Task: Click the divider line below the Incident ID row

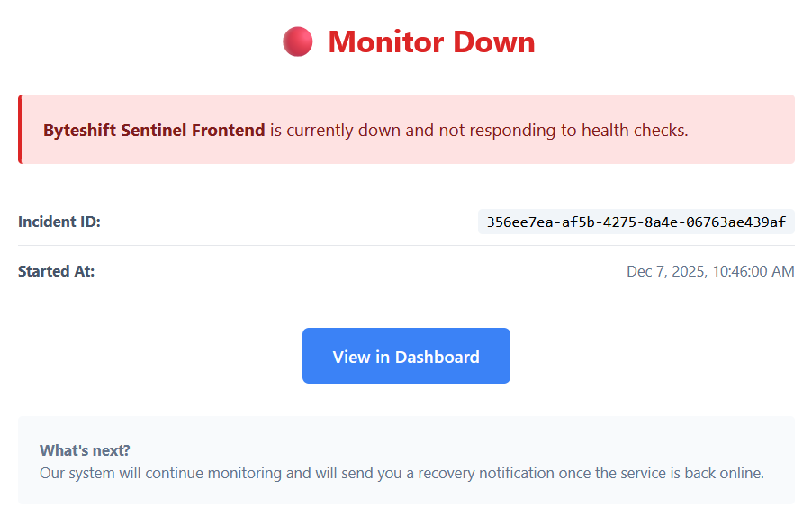Action: click(406, 245)
